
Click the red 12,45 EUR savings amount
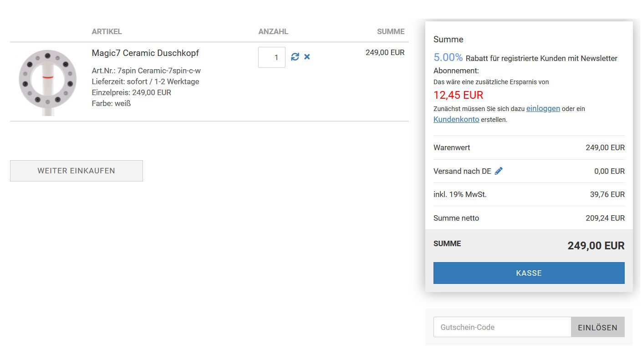(458, 95)
